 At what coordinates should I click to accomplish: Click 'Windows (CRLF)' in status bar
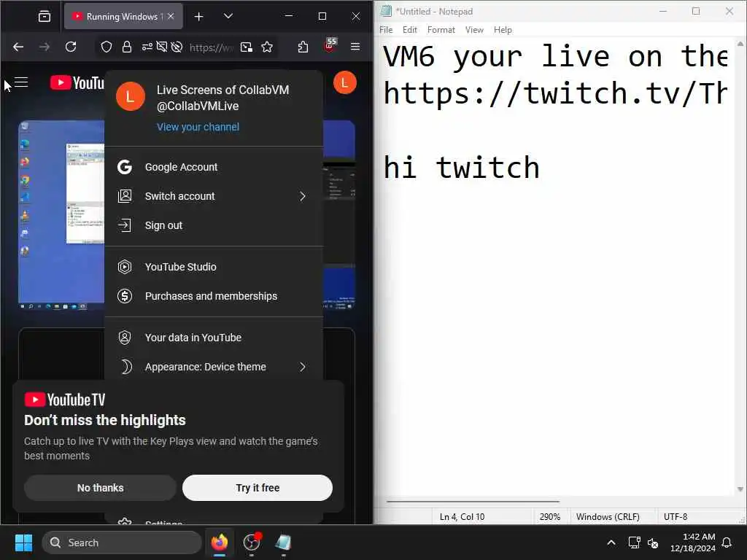pos(608,517)
